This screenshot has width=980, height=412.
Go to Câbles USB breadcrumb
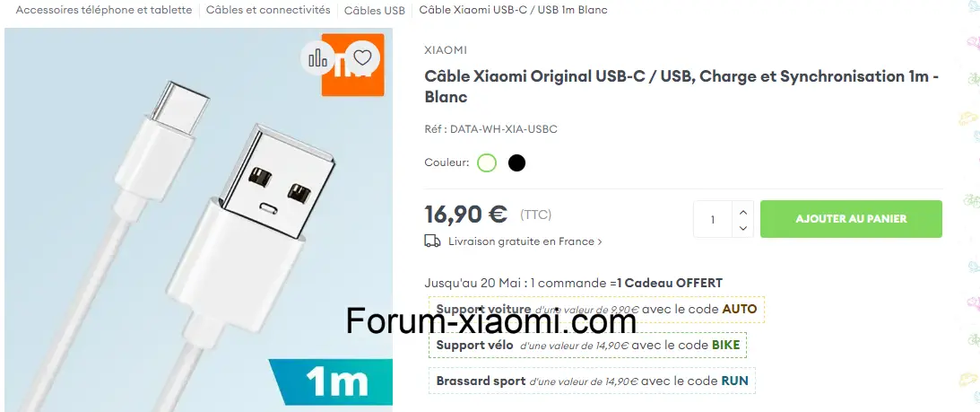(x=375, y=10)
